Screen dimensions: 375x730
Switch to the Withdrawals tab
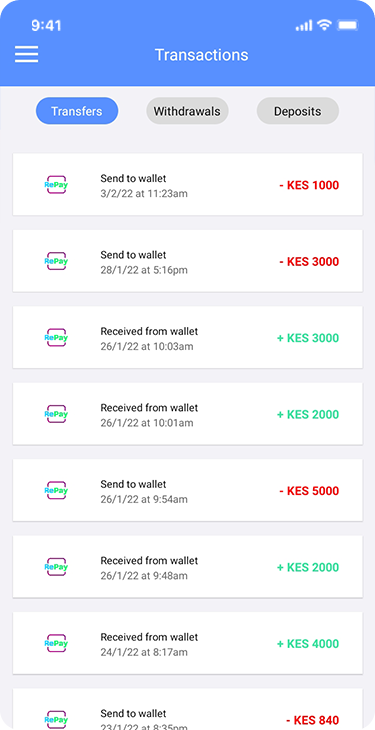187,111
